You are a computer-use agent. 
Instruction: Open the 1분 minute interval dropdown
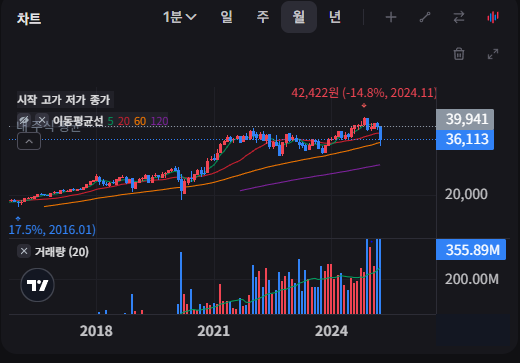point(180,17)
